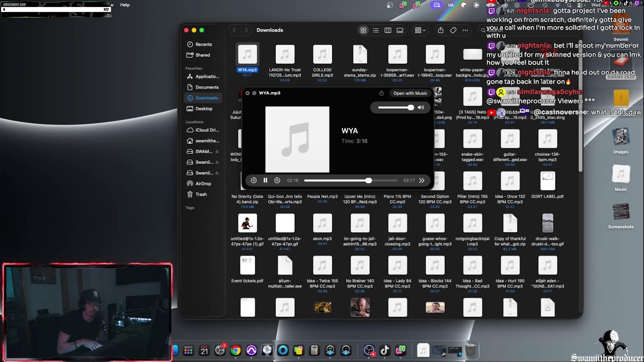Open the Finder more actions ellipsis menu
The height and width of the screenshot is (362, 644).
coord(465,30)
